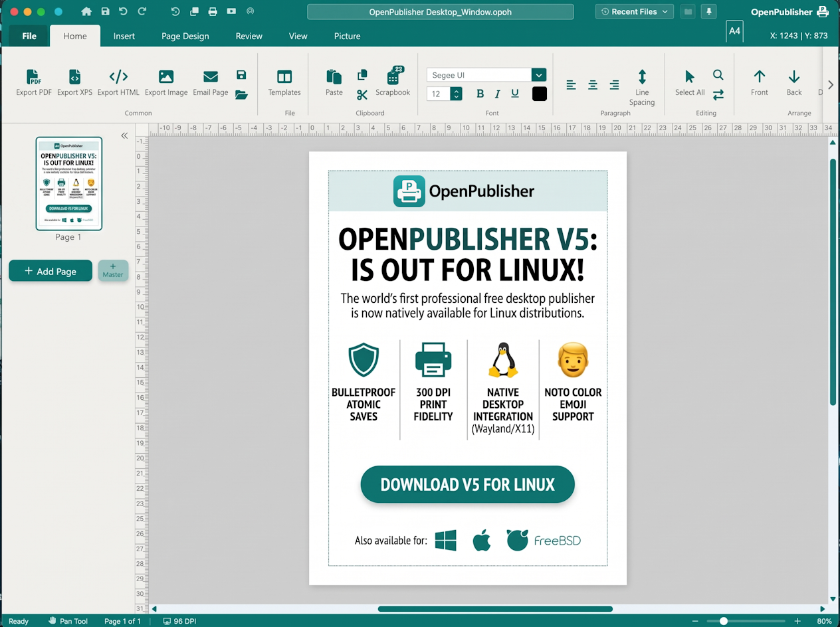The image size is (840, 627).
Task: Center-align the paragraph text
Action: (593, 85)
